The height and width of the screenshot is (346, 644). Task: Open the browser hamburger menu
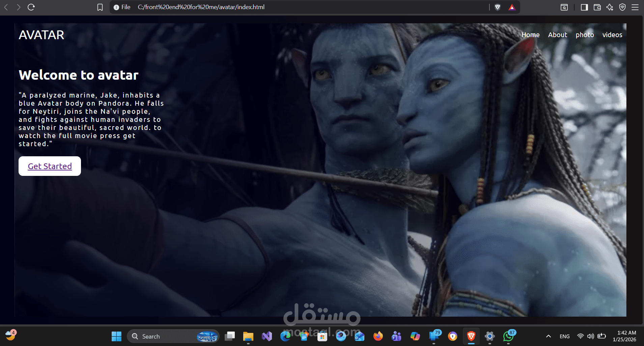click(x=636, y=7)
